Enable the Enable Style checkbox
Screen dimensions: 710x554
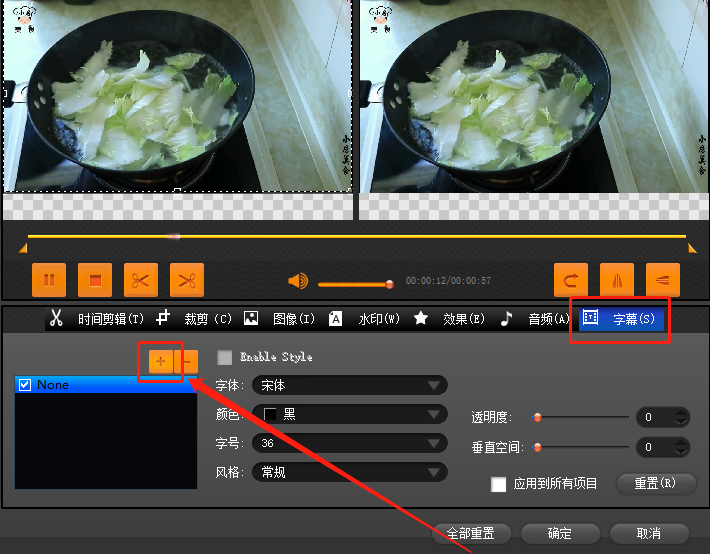point(225,357)
